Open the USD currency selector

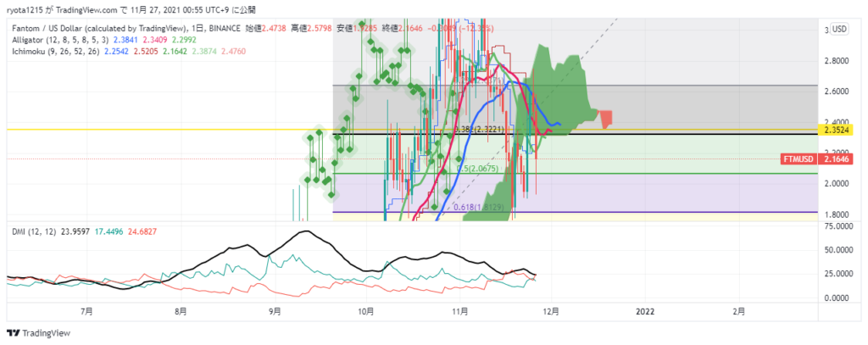coord(838,29)
